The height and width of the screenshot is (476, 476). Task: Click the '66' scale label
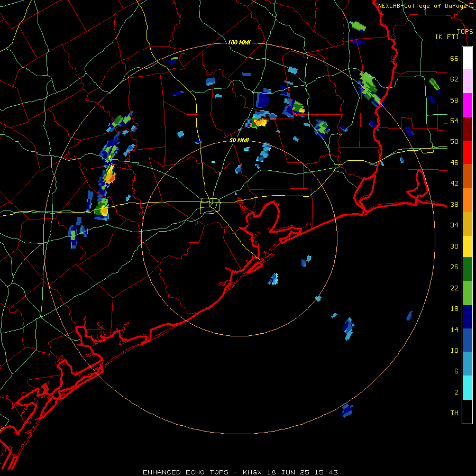point(454,58)
